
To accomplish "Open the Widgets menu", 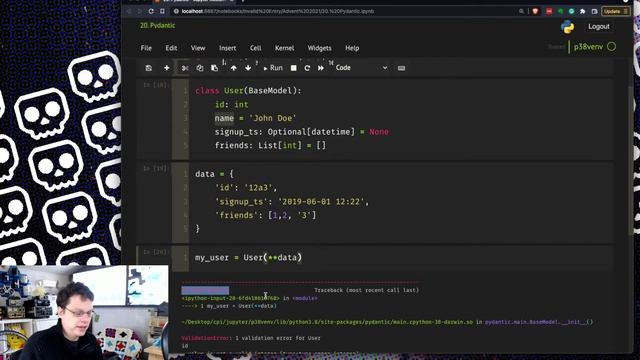I will click(319, 48).
